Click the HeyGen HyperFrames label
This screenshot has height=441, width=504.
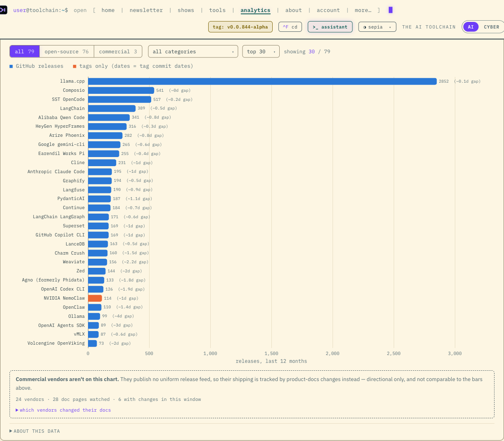click(60, 126)
